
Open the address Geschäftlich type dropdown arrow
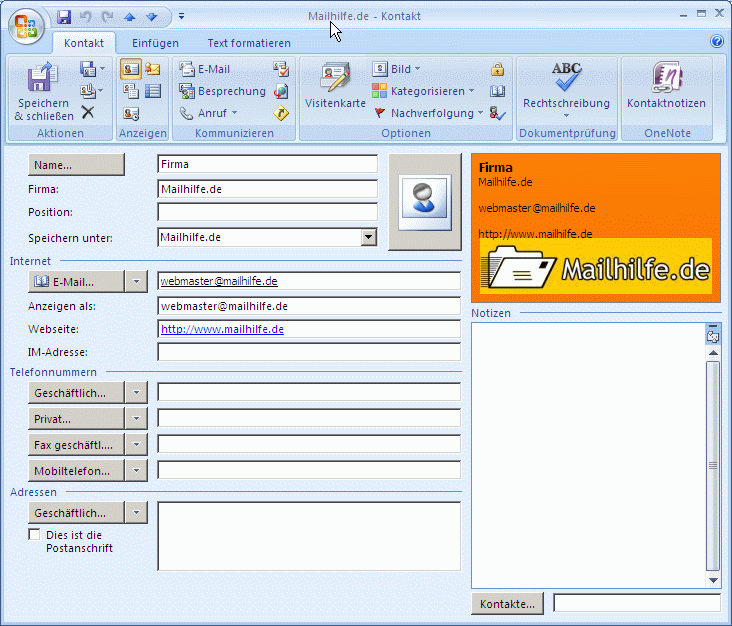136,513
